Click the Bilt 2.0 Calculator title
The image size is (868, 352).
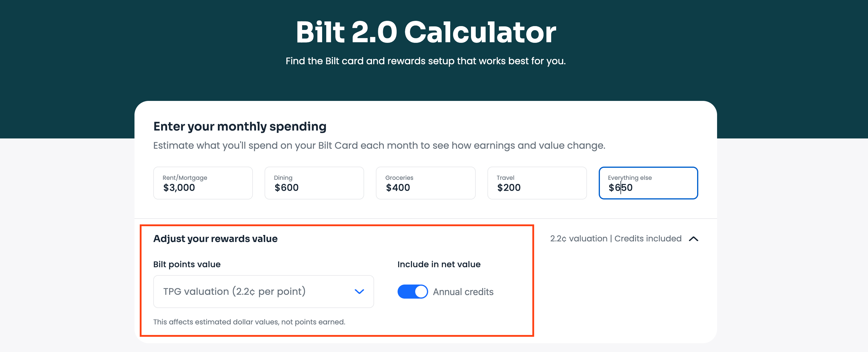point(426,32)
